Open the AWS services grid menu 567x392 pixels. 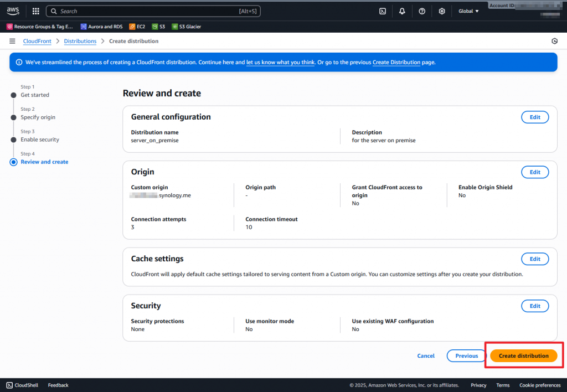(x=36, y=11)
